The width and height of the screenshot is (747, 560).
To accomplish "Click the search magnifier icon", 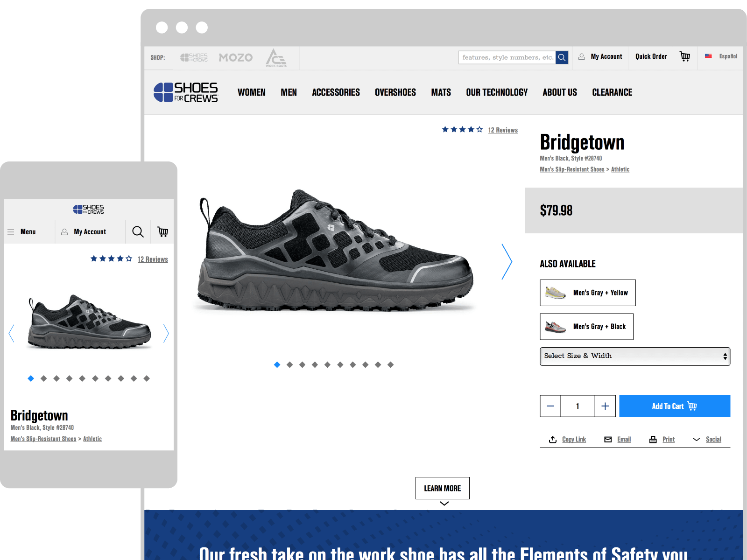I will pyautogui.click(x=562, y=57).
